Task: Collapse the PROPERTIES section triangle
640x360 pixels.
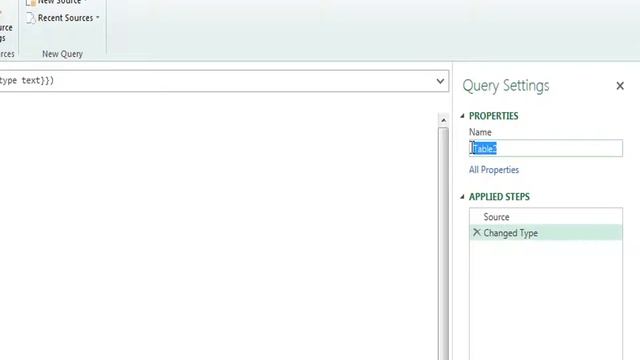Action: pos(462,116)
